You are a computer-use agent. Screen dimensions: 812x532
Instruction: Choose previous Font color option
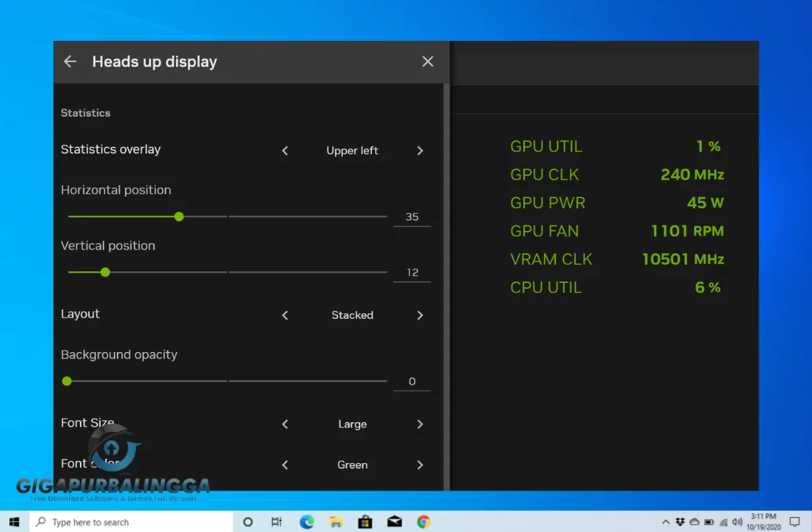point(285,465)
